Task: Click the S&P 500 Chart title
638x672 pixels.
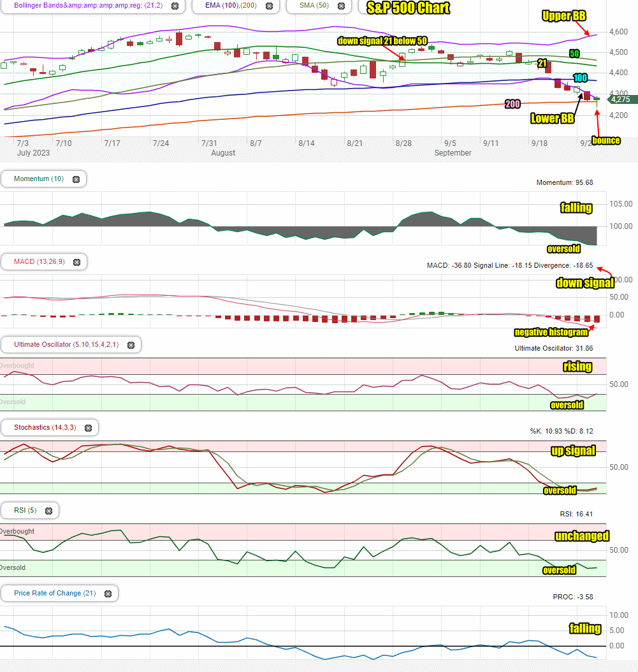Action: pyautogui.click(x=409, y=8)
